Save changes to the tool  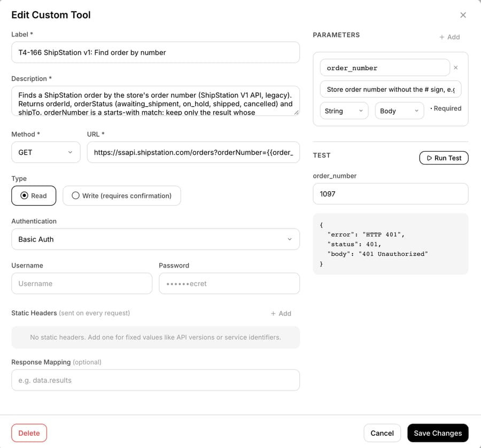point(438,433)
